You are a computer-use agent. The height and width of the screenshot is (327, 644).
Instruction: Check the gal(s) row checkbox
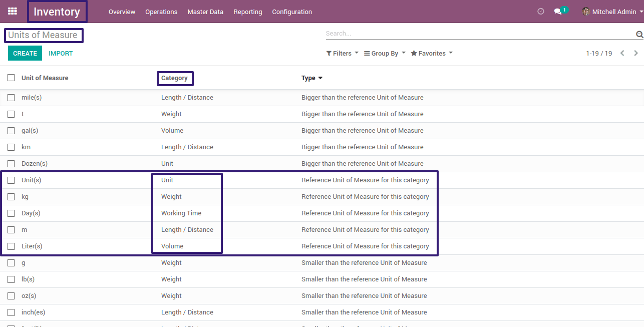click(x=11, y=131)
